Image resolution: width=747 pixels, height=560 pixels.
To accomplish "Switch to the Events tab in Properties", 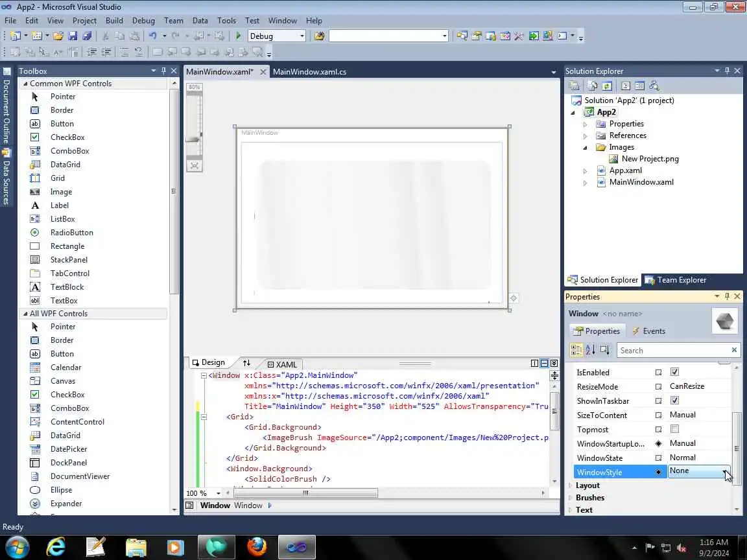I will 648,331.
